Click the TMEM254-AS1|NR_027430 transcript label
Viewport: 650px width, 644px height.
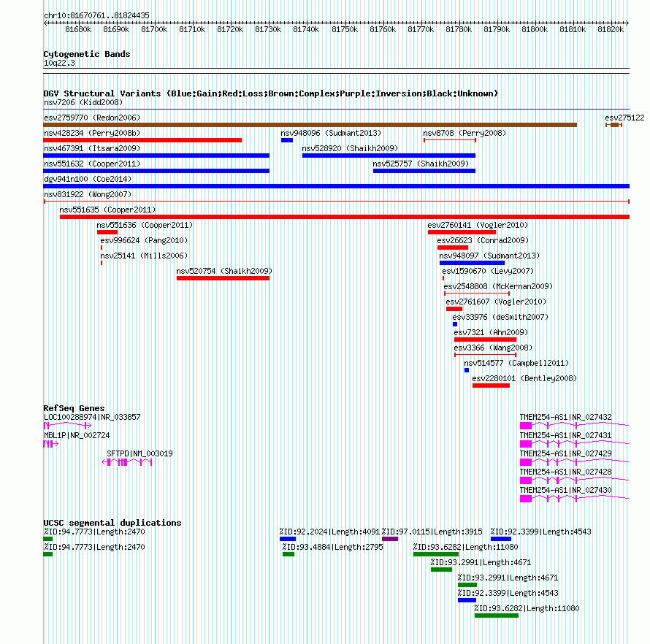[565, 490]
